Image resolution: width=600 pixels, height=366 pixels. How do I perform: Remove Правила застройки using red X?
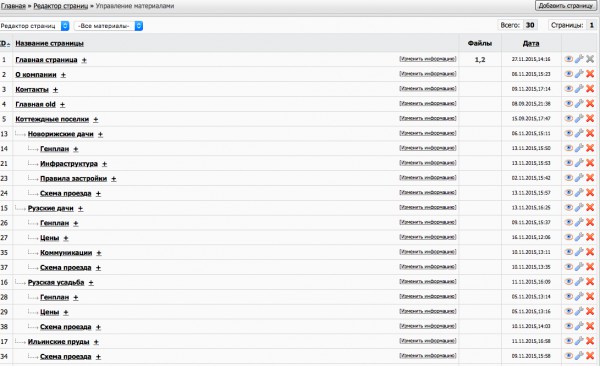[590, 178]
